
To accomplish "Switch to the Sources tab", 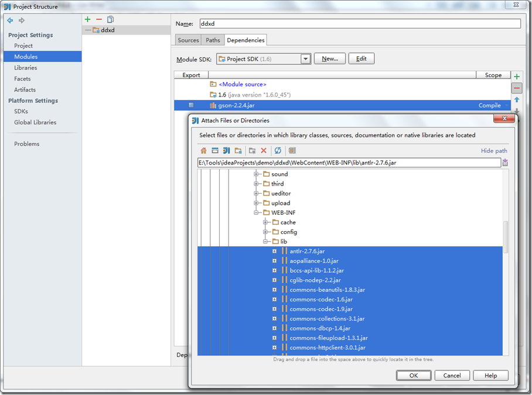I will [188, 40].
